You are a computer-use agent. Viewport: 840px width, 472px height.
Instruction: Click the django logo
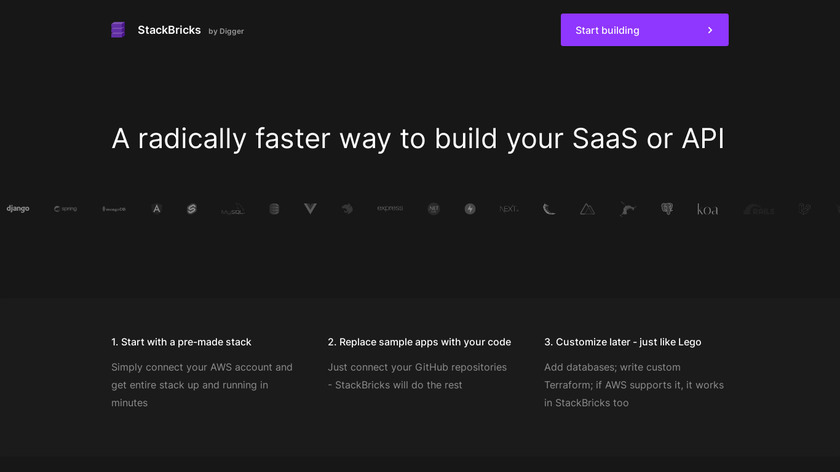18,209
